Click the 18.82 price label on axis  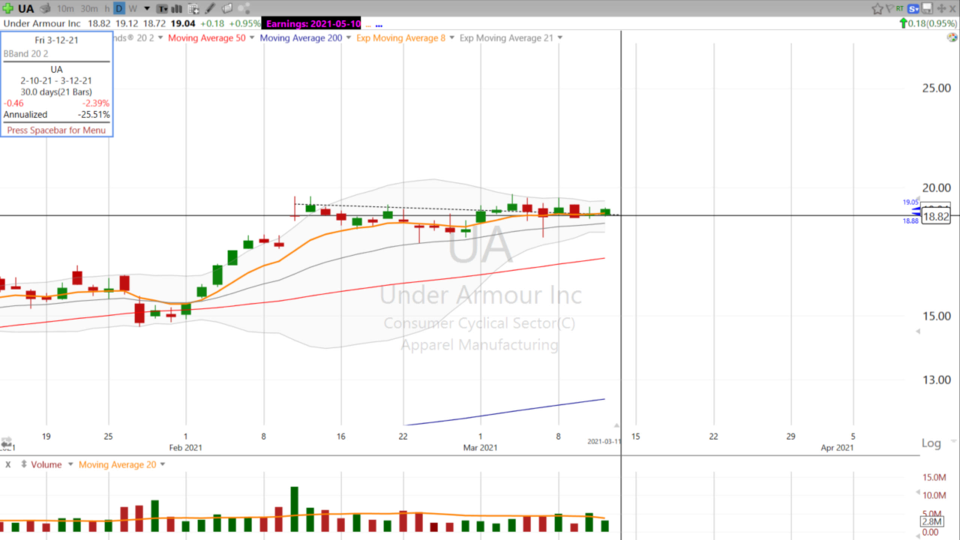936,217
